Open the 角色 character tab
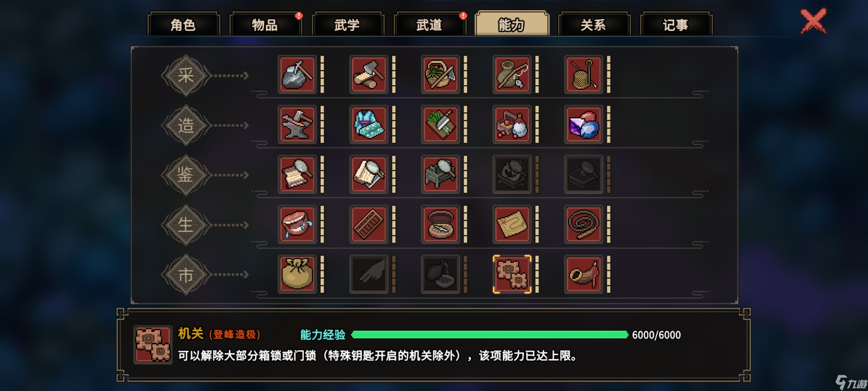The height and width of the screenshot is (391, 868). (x=183, y=25)
